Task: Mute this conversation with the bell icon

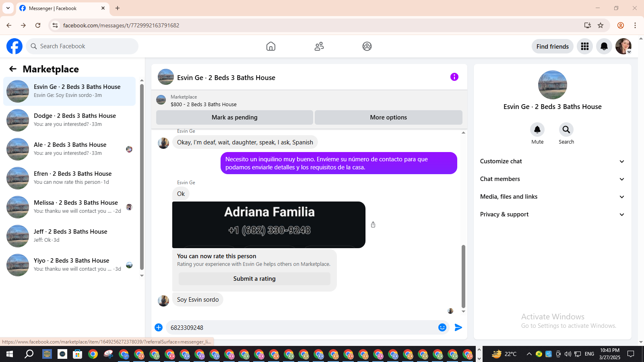Action: coord(537,130)
